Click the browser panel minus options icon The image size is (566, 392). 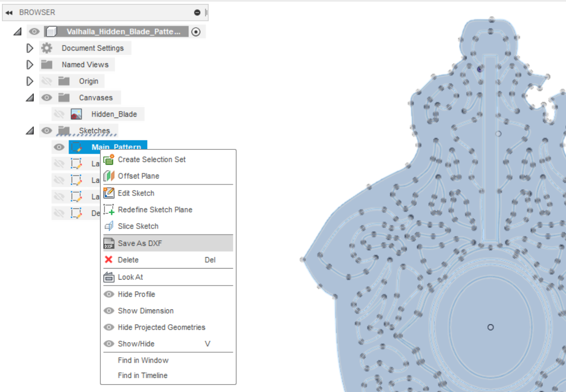(197, 13)
